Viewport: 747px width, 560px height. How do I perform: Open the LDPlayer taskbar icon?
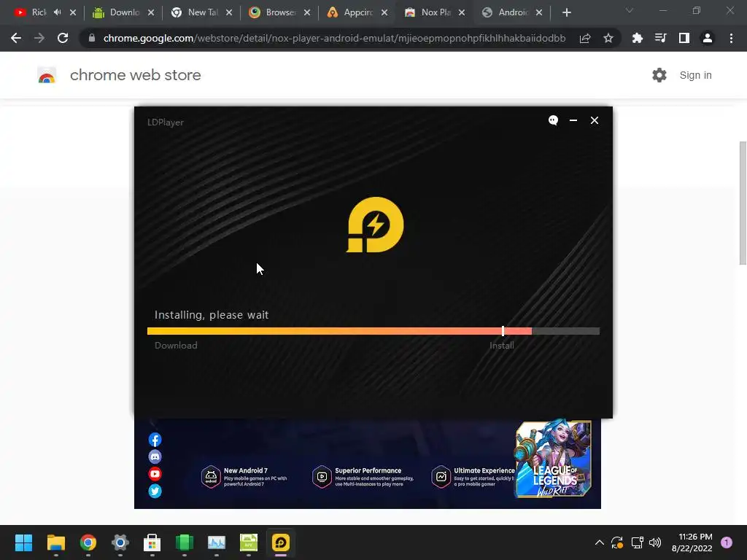tap(281, 542)
